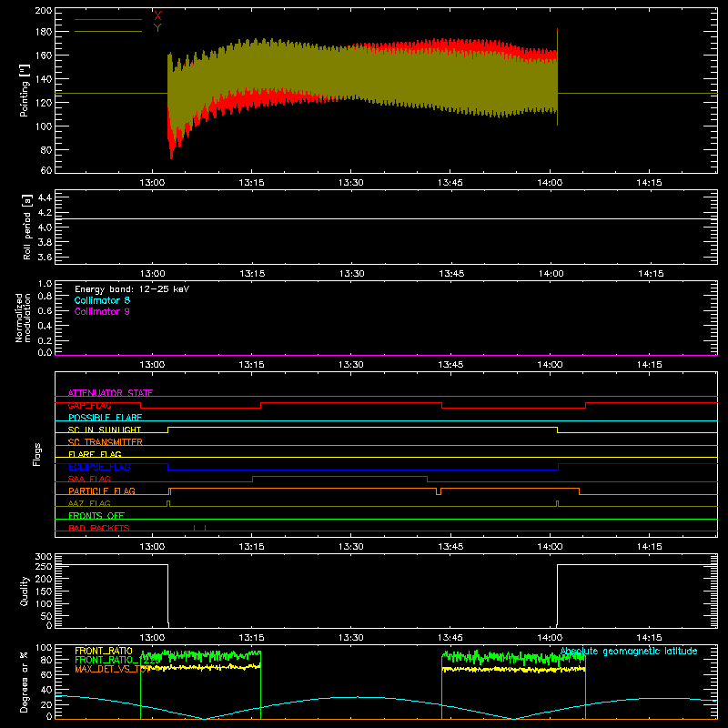This screenshot has width=728, height=728.
Task: Click the cyan Collimator 8 label
Action: (x=102, y=300)
